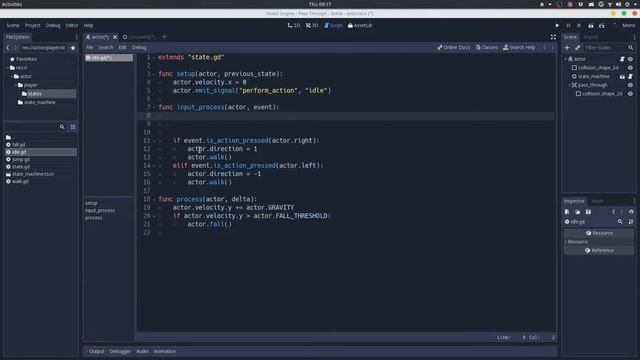
Task: Add a new node with plus icon
Action: coord(567,48)
